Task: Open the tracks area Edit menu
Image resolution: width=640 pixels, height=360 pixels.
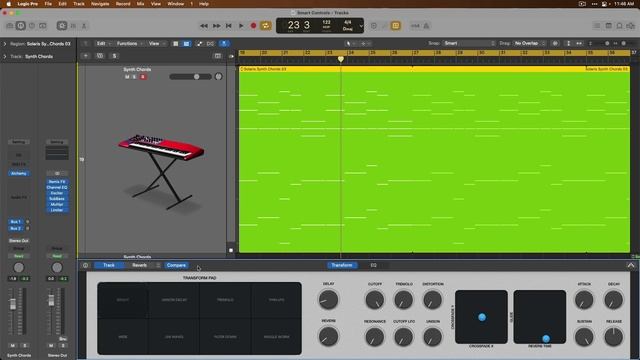Action: tap(103, 43)
